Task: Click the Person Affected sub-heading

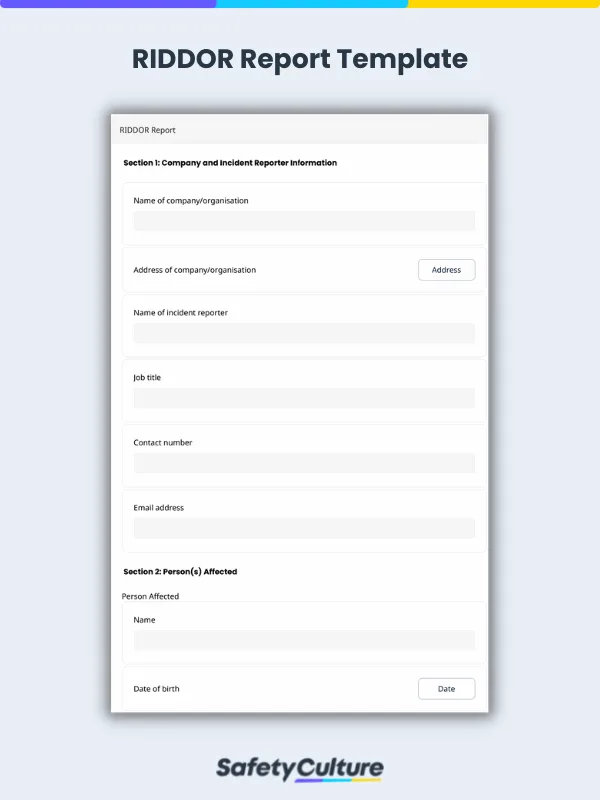Action: [x=150, y=596]
